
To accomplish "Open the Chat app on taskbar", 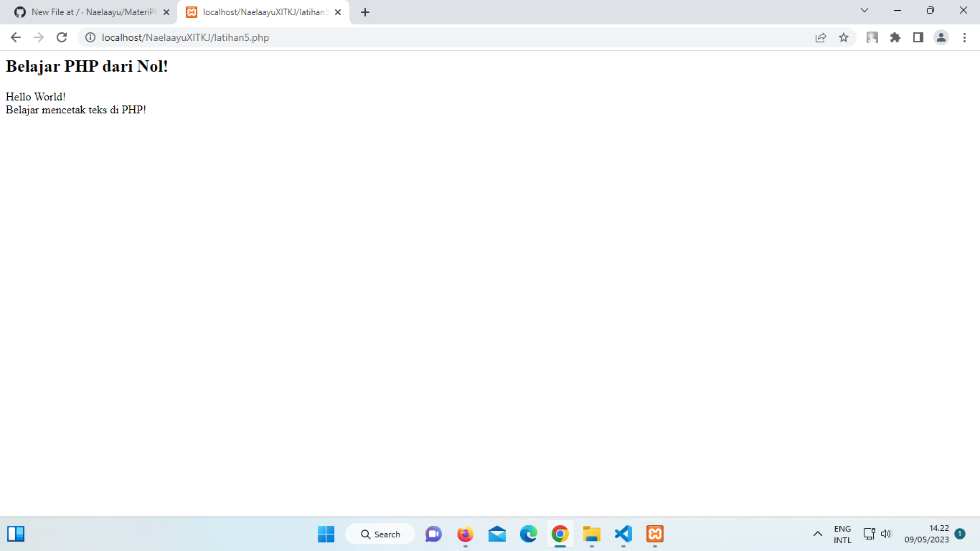I will point(434,534).
